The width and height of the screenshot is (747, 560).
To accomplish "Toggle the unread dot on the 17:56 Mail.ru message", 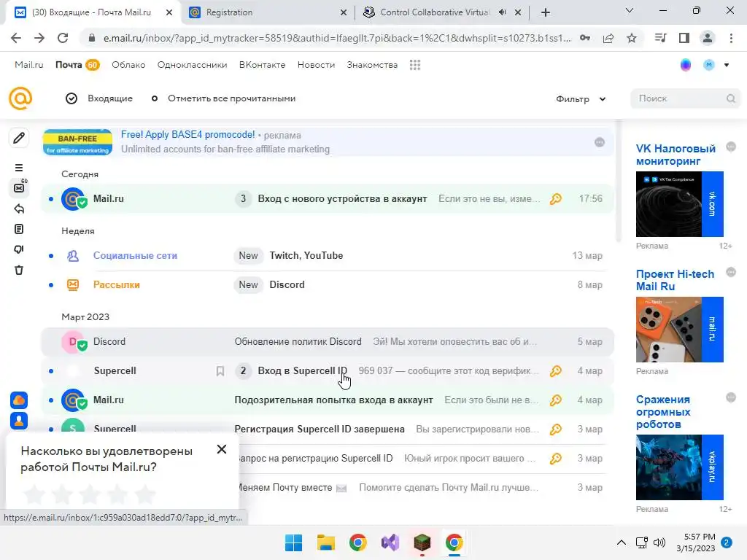I will point(51,198).
